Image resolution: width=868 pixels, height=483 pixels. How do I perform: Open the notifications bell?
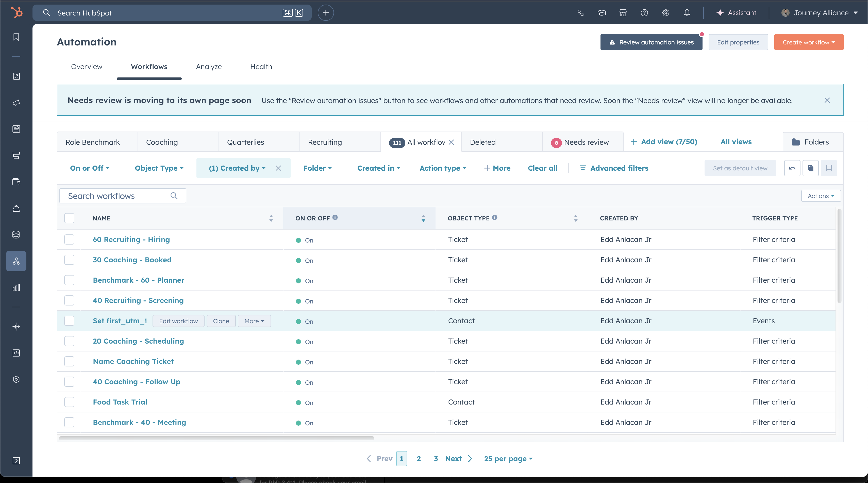click(687, 13)
